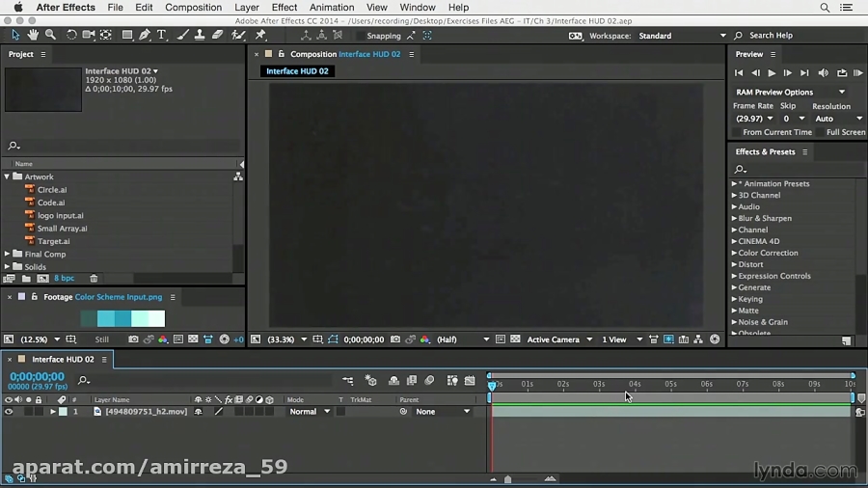Open the RAM Preview Options dropdown
Viewport: 868px width, 488px height.
[790, 92]
